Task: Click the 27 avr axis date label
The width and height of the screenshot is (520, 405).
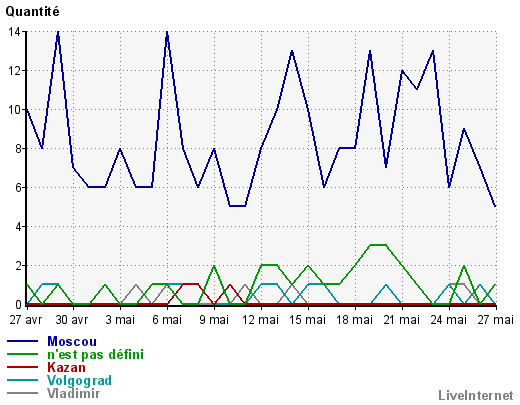Action: click(26, 320)
